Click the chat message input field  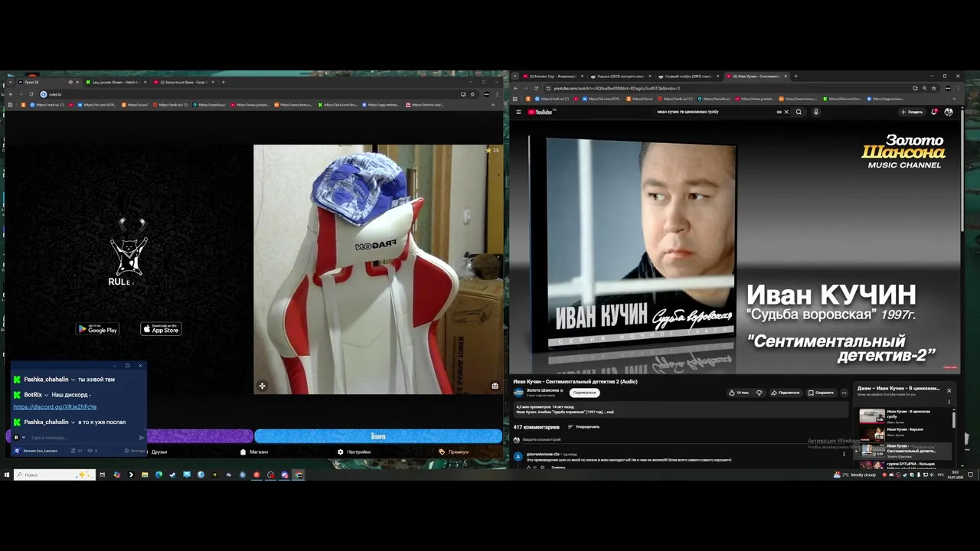[83, 438]
